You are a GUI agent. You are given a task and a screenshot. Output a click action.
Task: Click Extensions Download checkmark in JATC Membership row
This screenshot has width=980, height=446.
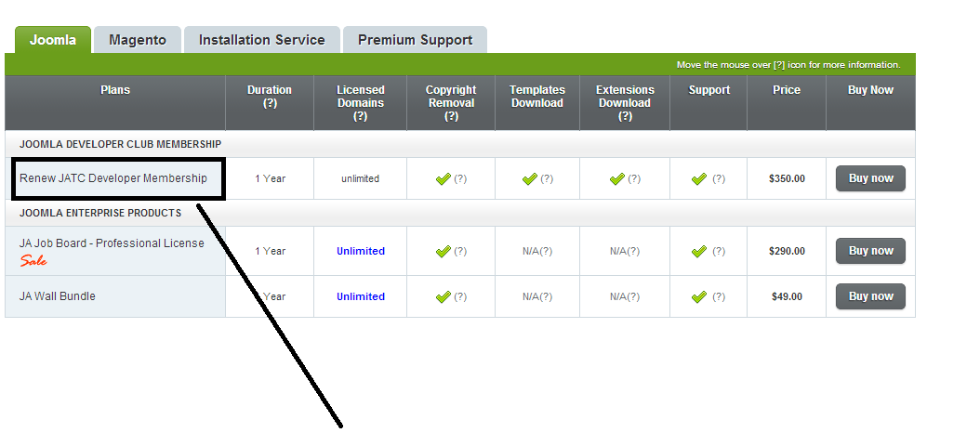[616, 179]
